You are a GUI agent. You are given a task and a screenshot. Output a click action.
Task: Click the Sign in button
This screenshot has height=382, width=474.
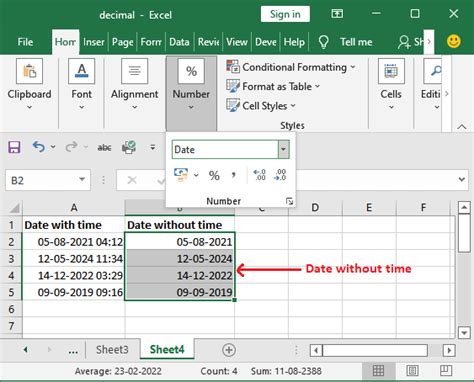pos(285,14)
